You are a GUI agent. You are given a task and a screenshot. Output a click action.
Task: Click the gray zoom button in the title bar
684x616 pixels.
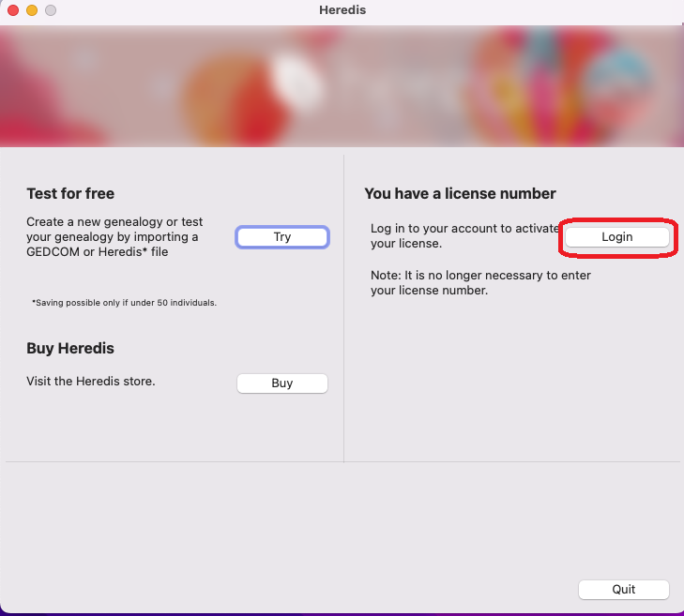(x=51, y=10)
